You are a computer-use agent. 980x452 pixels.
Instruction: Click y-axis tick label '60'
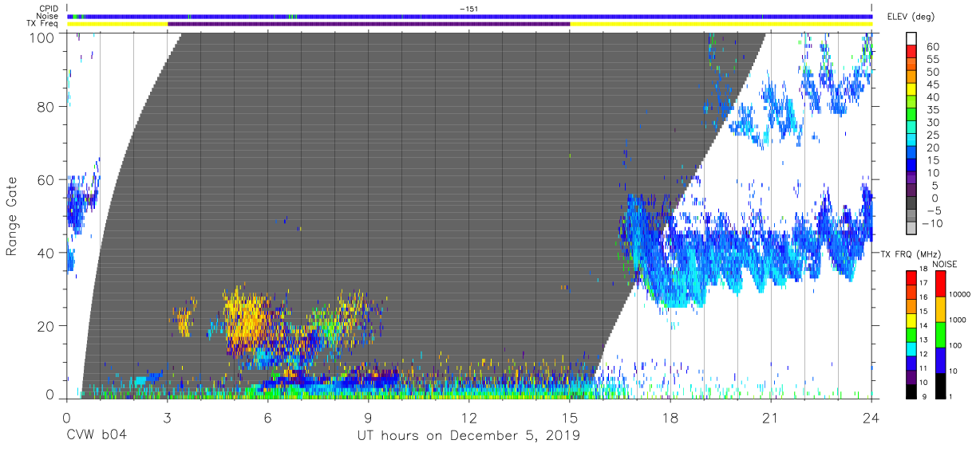pyautogui.click(x=45, y=179)
